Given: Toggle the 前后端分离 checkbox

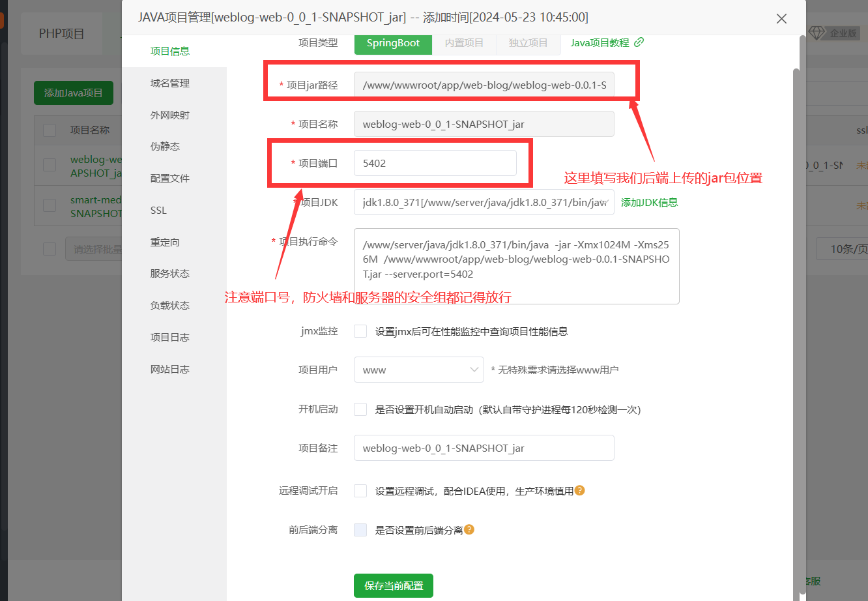Looking at the screenshot, I should pos(360,530).
